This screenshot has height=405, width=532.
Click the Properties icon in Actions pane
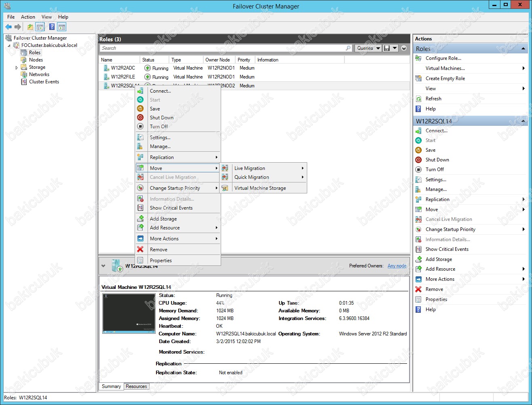tap(419, 299)
